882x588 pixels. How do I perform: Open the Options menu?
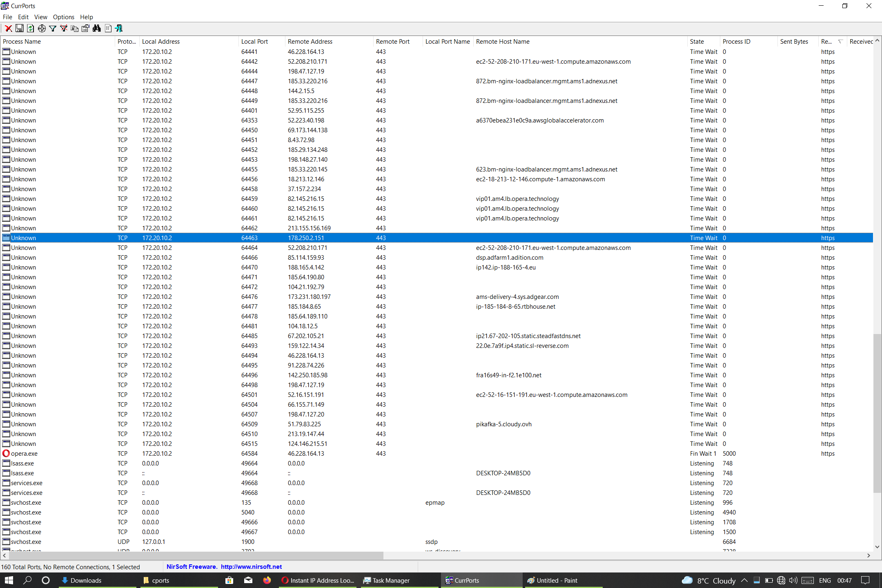click(63, 17)
